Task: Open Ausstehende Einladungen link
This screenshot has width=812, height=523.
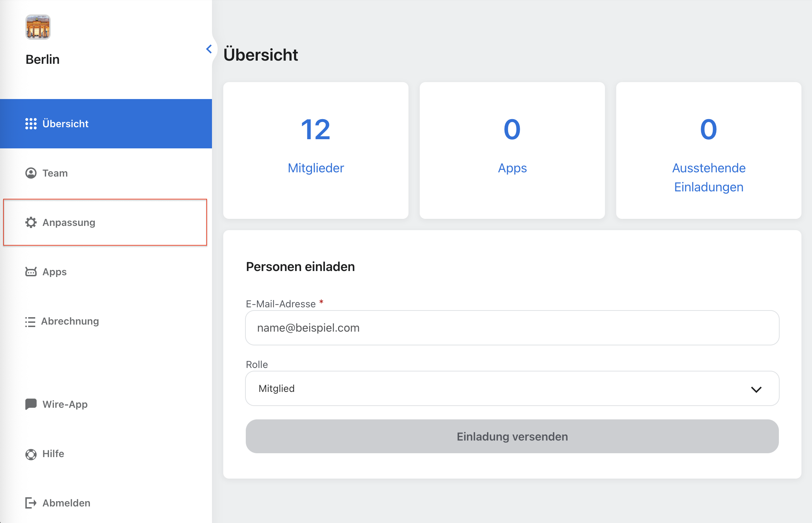Action: 709,178
